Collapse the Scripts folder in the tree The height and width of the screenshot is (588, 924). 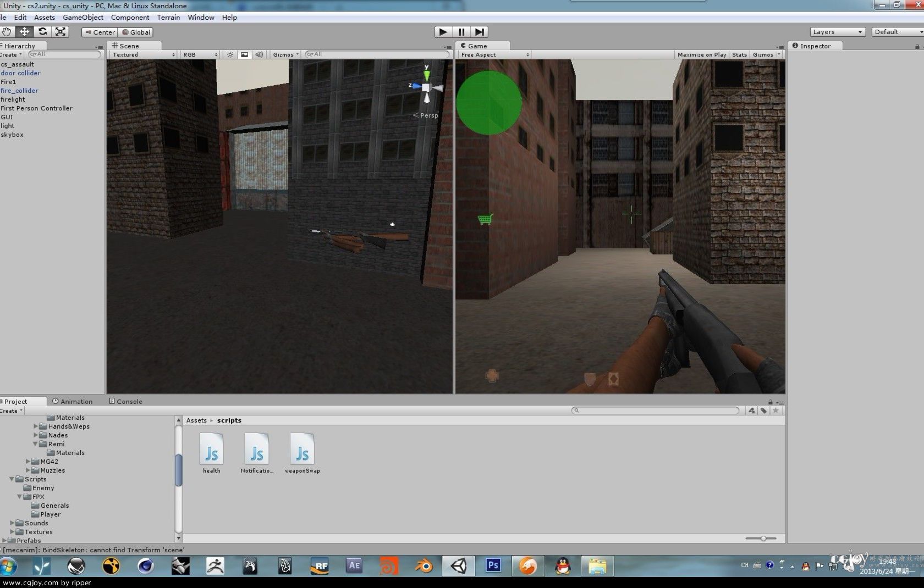tap(12, 479)
